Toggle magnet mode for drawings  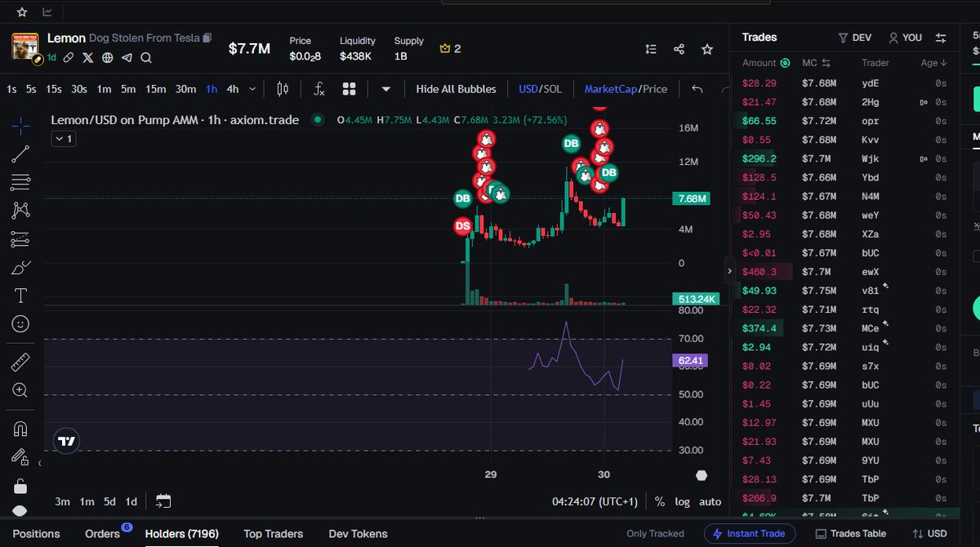[x=21, y=428]
